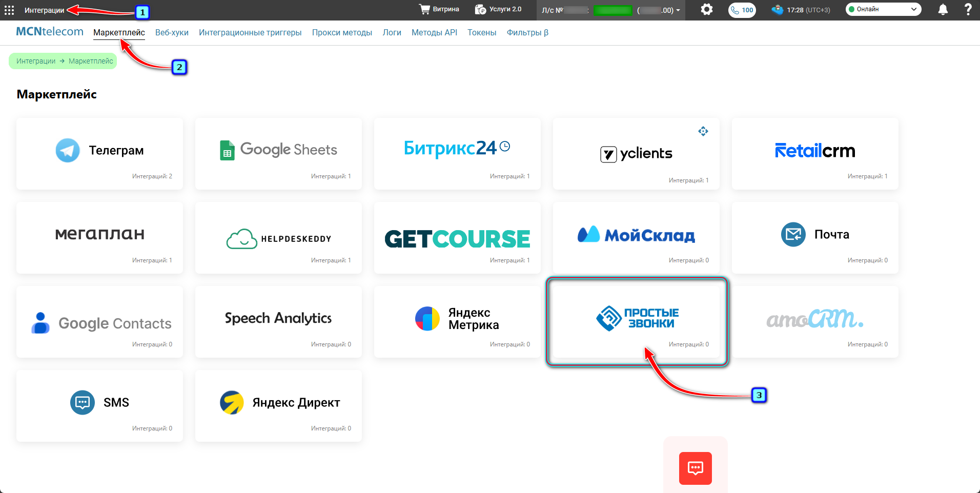Open the notifications bell
The height and width of the screenshot is (493, 980).
[943, 10]
